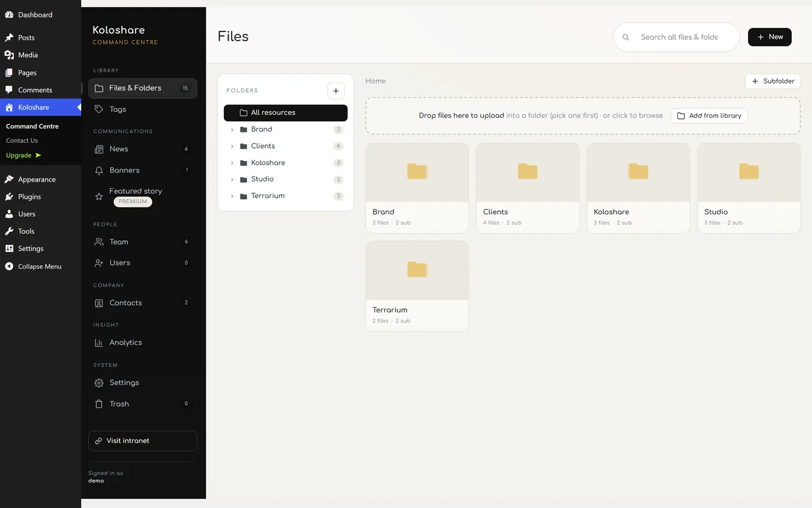Screen dimensions: 812x508
Task: Click the Tools wrench icon
Action: click(9, 231)
